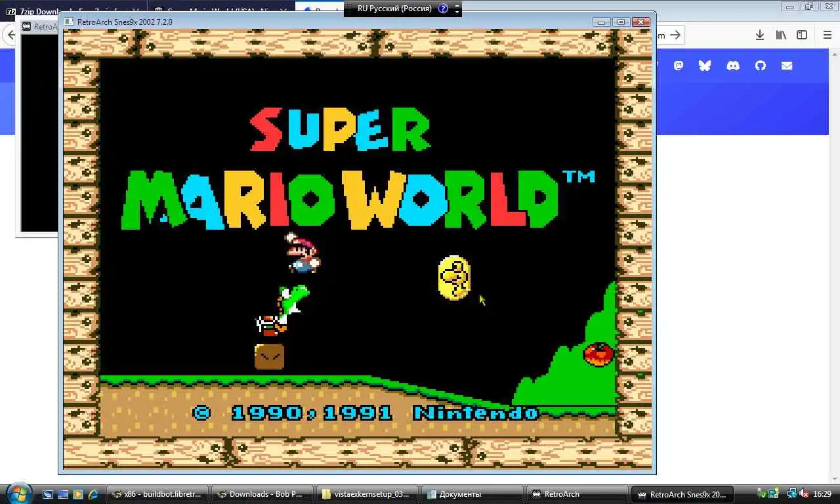The width and height of the screenshot is (840, 504).
Task: Switch to Downloads - Bob P taskbar button
Action: (263, 494)
